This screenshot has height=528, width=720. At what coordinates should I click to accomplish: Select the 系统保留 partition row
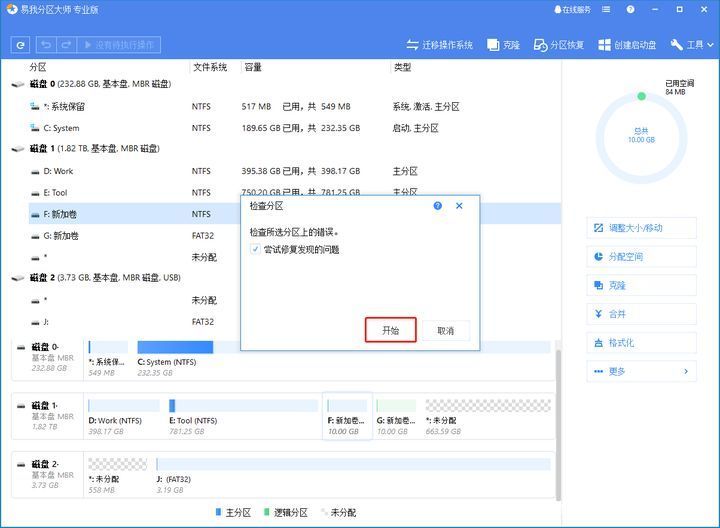pos(294,107)
